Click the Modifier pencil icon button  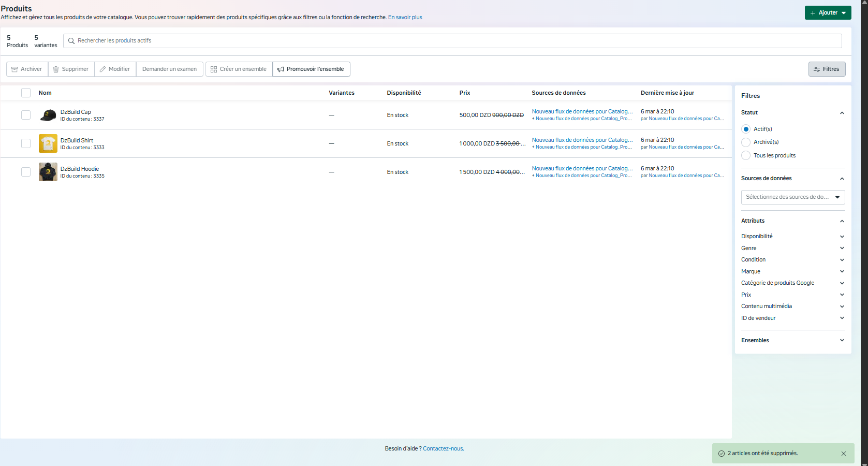102,69
